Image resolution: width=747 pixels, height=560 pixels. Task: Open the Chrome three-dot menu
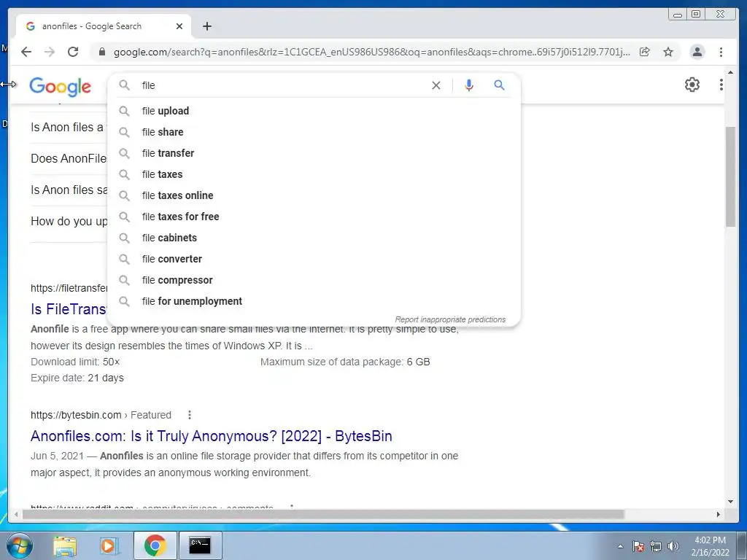tap(721, 52)
